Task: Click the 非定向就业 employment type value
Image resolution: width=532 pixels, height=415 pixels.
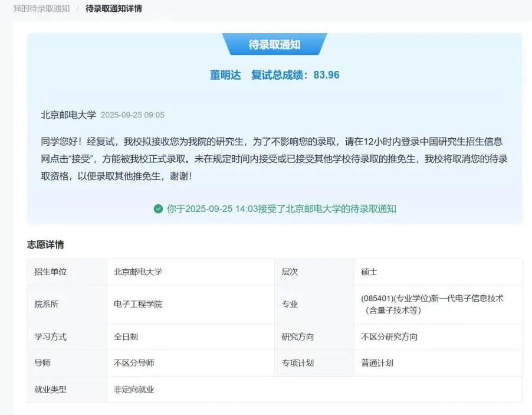Action: pyautogui.click(x=133, y=390)
